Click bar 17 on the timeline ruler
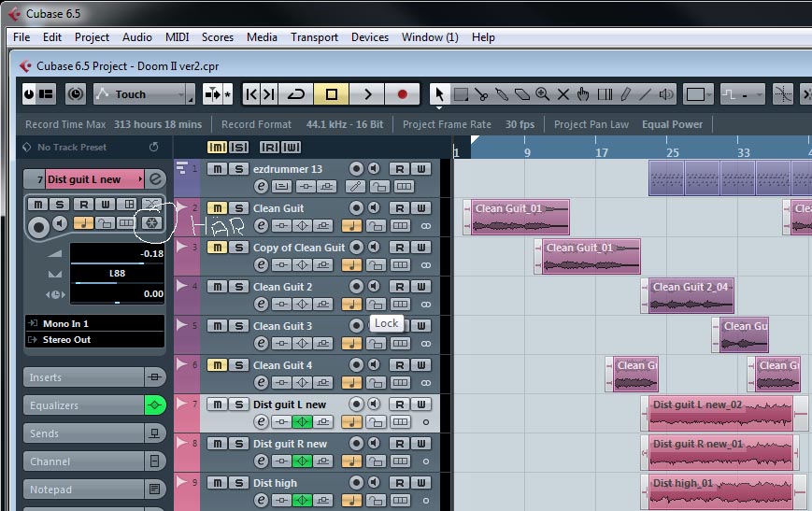The image size is (812, 511). (x=601, y=152)
